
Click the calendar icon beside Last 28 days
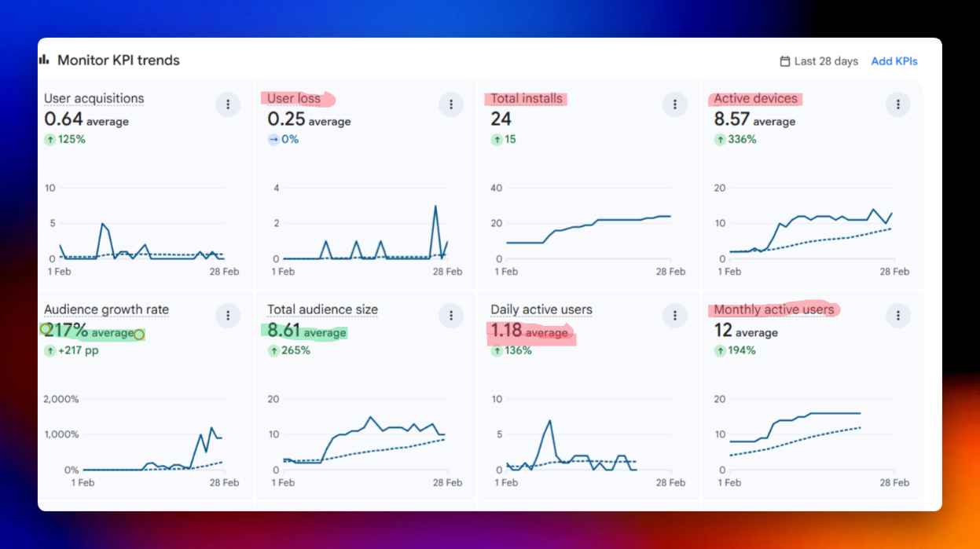[784, 61]
